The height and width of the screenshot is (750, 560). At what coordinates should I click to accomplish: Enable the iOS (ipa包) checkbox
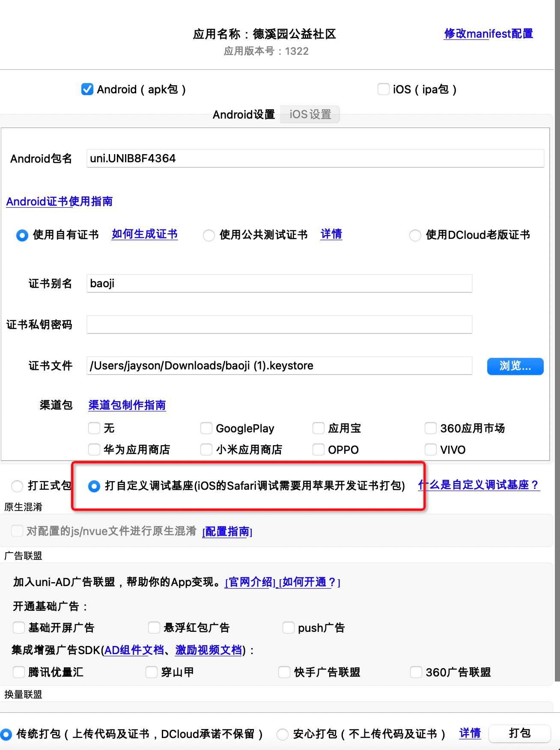[x=383, y=89]
